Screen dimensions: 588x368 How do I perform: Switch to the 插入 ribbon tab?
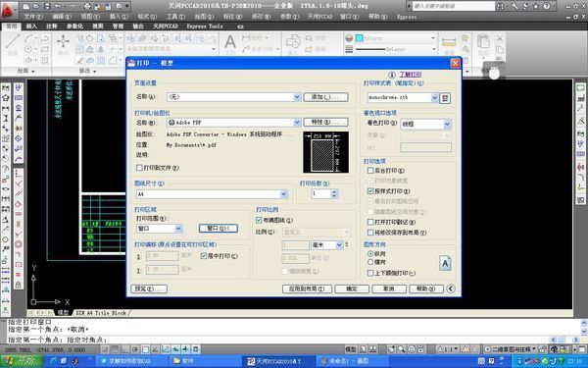point(32,26)
